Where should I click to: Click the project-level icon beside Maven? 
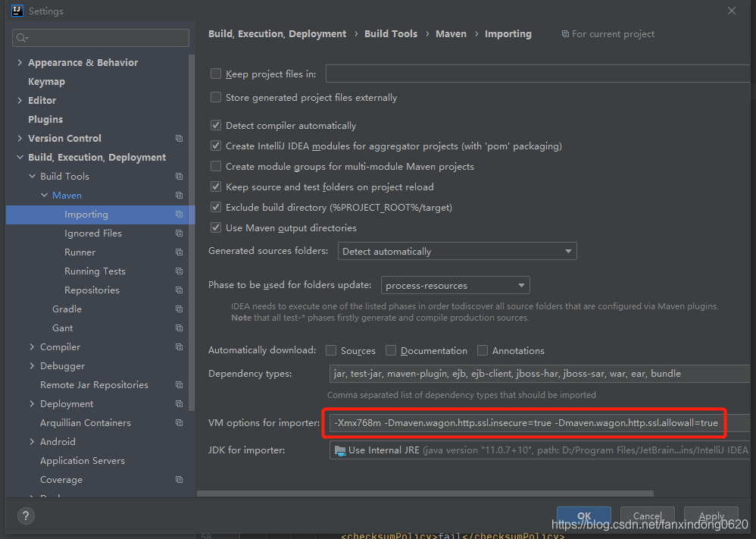(179, 196)
